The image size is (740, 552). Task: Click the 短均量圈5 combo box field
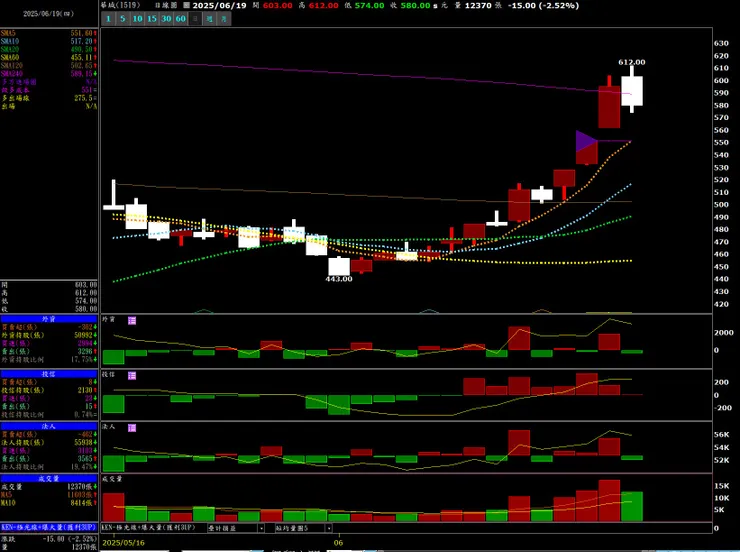[303, 528]
